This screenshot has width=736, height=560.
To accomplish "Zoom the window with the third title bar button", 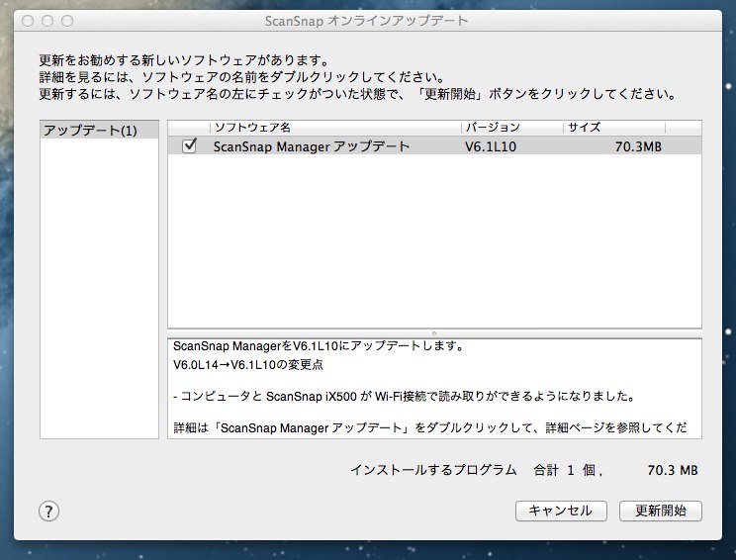I will tap(67, 21).
